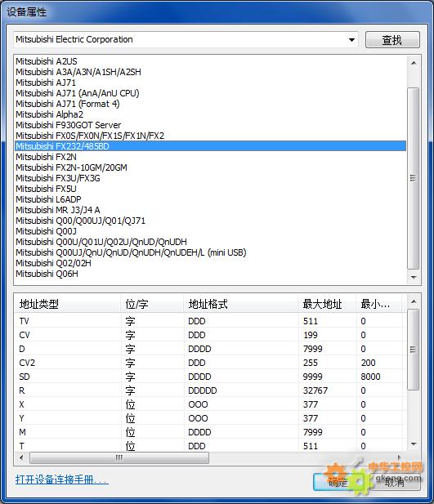The width and height of the screenshot is (434, 504).
Task: Click address table scroll up arrow
Action: tap(414, 301)
